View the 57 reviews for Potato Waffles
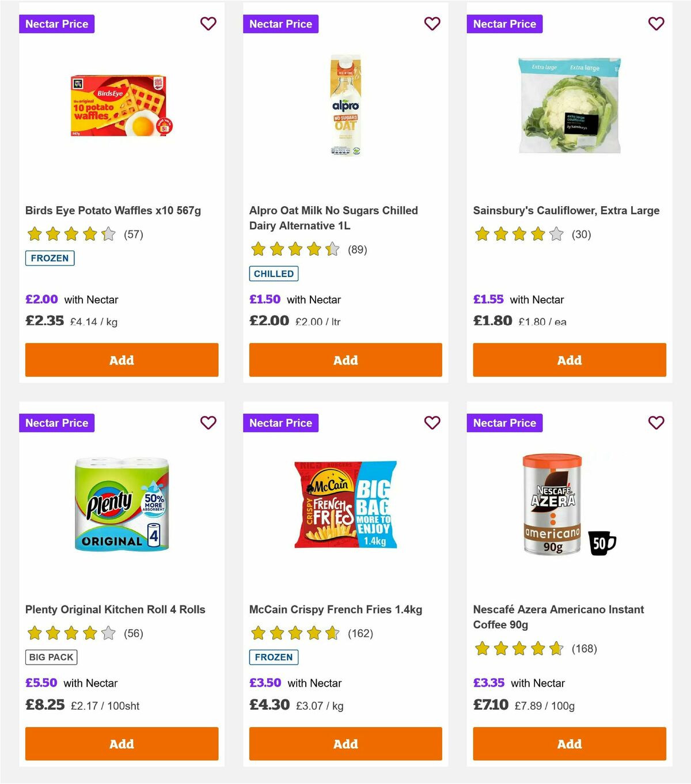This screenshot has height=784, width=691. coord(133,234)
